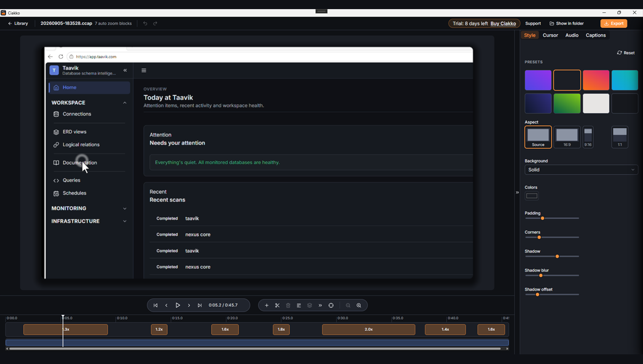Click the Corners slider handle

539,237
